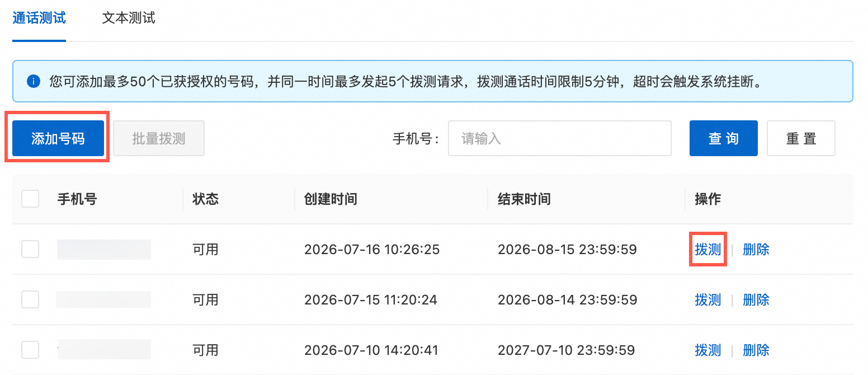Viewport: 868px width, 375px height.
Task: Click the blue info icon in notice banner
Action: 33,82
